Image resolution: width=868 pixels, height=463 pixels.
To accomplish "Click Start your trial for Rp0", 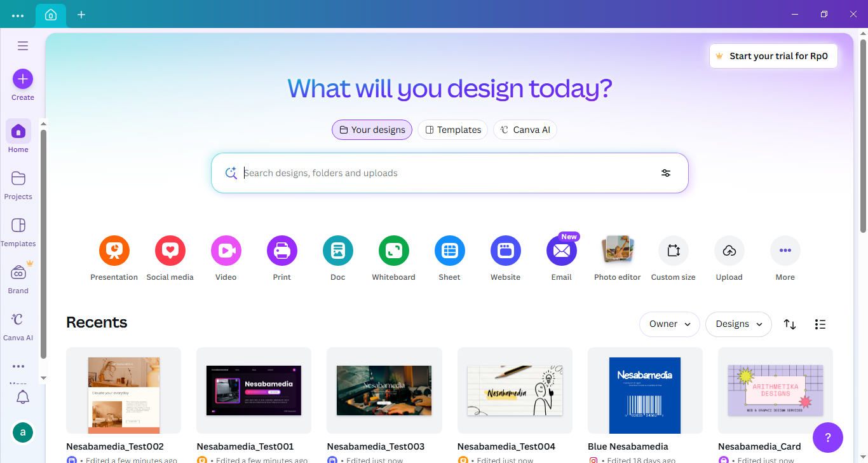I will pyautogui.click(x=773, y=56).
